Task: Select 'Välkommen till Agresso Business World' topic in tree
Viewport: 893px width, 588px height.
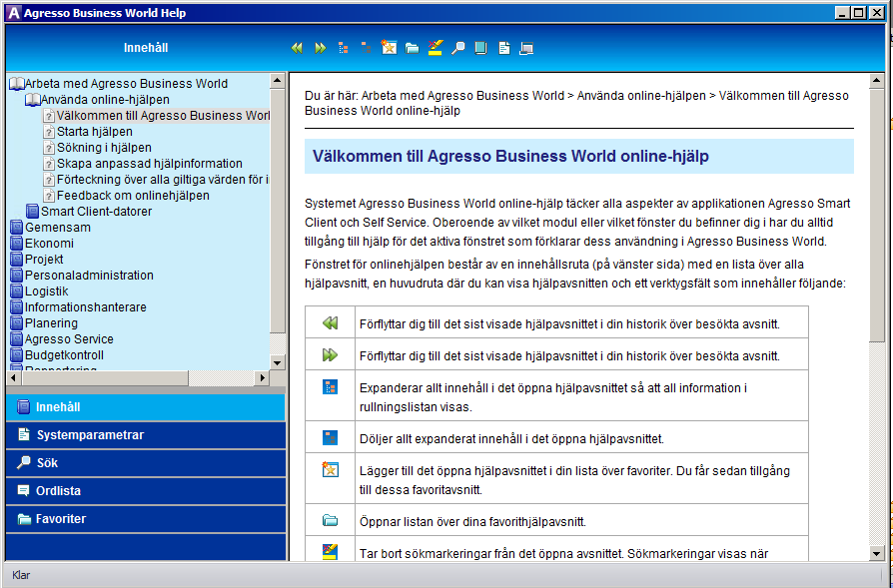Action: (x=163, y=116)
